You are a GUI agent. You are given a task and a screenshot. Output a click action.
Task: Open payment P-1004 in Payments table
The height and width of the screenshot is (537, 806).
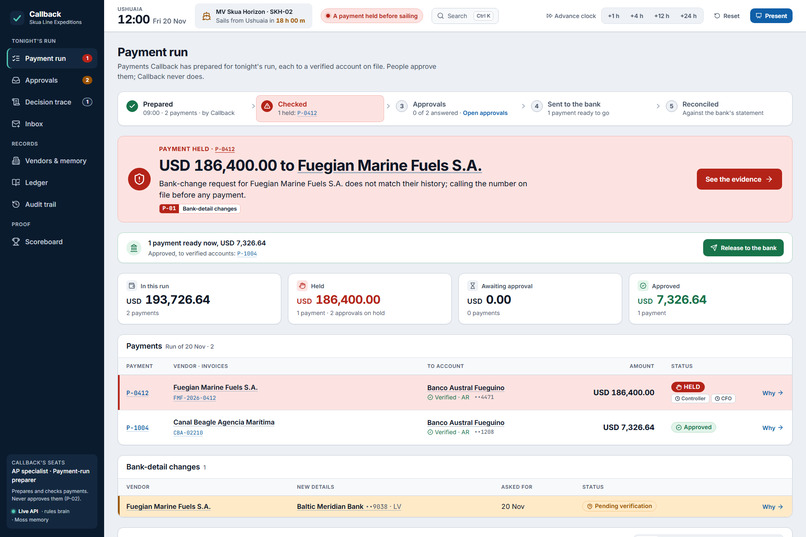coord(137,428)
